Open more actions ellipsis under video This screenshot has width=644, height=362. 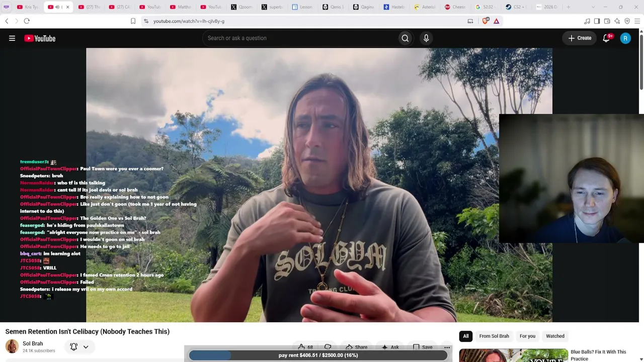tap(447, 347)
